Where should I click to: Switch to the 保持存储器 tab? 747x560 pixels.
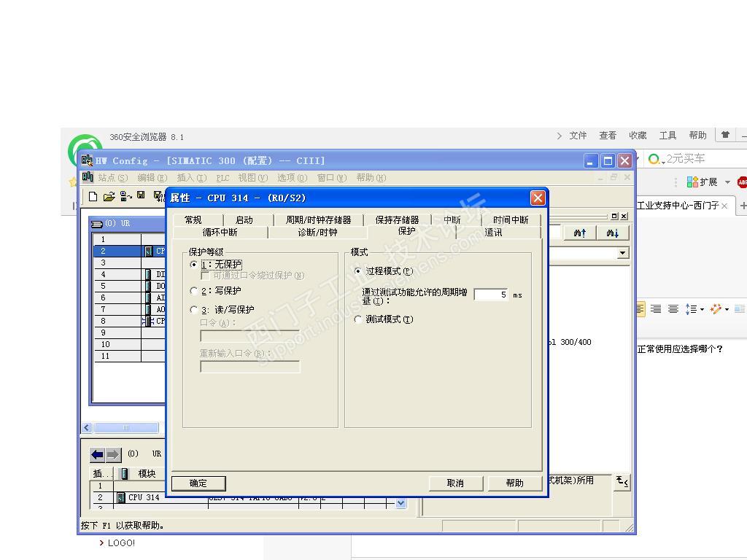coord(397,220)
